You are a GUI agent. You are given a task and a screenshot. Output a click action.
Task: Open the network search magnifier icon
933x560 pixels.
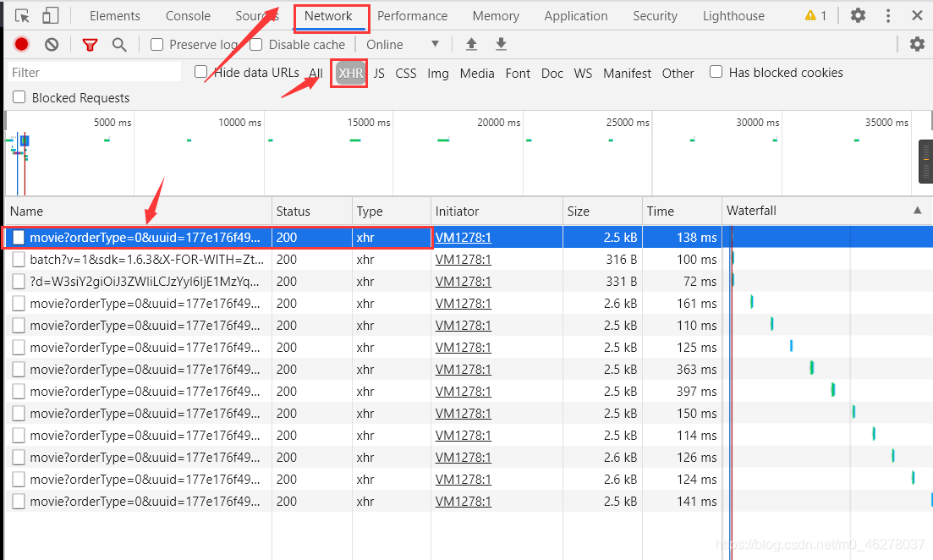(x=119, y=45)
